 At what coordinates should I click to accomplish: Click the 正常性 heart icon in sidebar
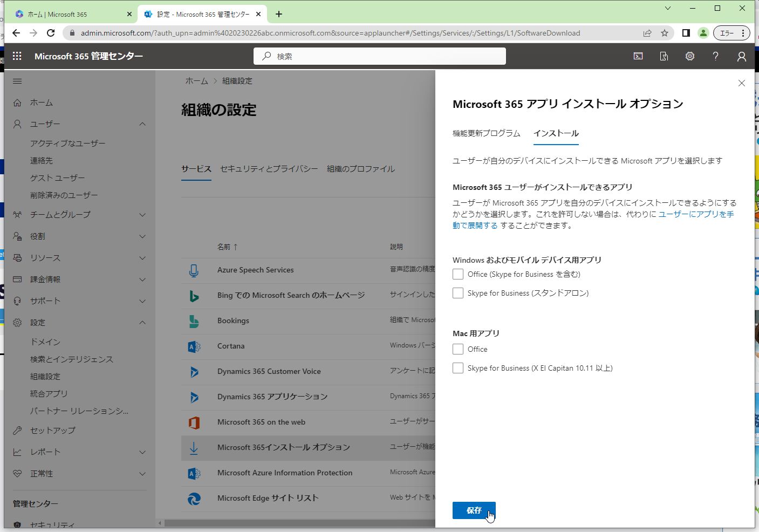click(x=17, y=474)
